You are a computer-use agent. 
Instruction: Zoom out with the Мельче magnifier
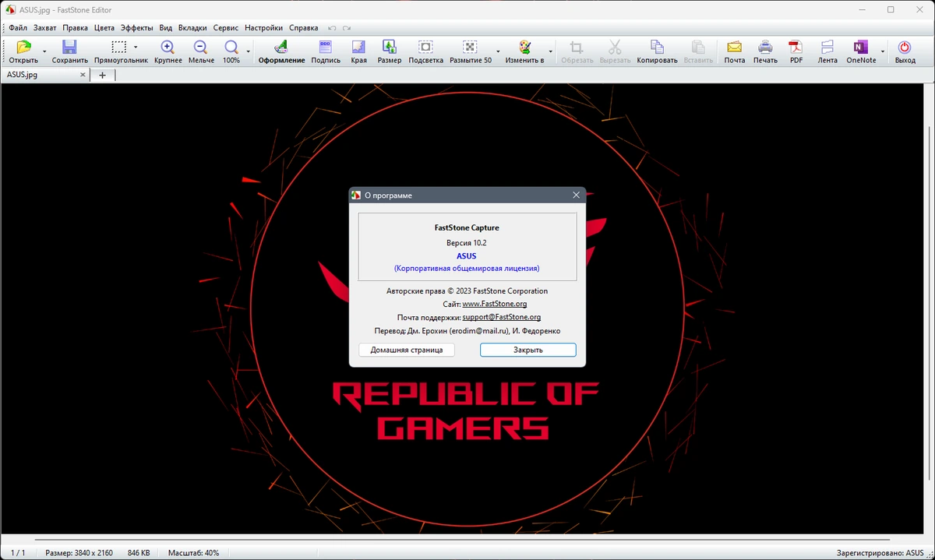click(x=201, y=47)
